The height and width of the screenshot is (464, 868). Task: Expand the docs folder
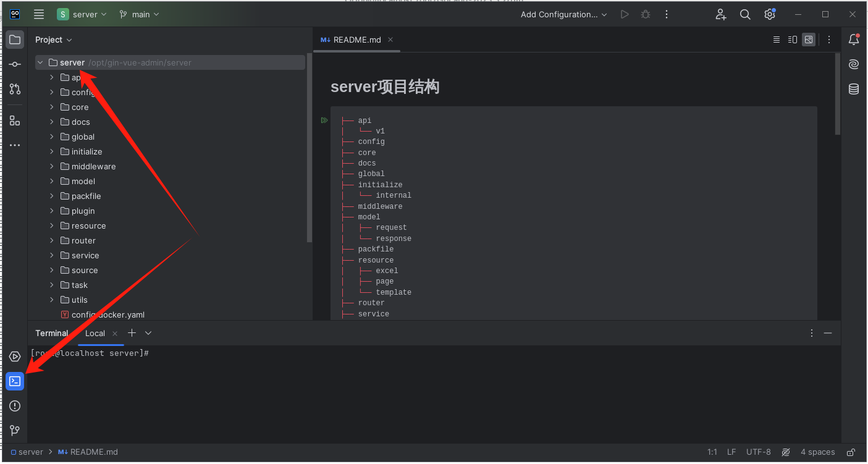(x=53, y=122)
